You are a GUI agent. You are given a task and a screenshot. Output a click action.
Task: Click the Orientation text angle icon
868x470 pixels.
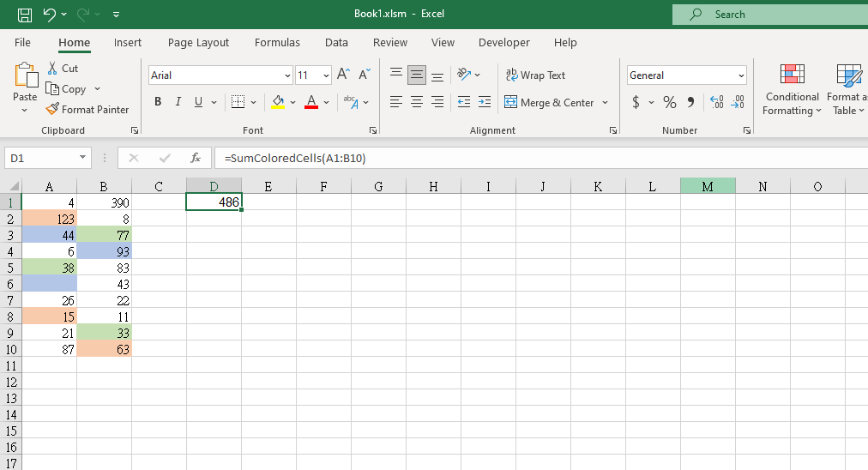pos(464,74)
